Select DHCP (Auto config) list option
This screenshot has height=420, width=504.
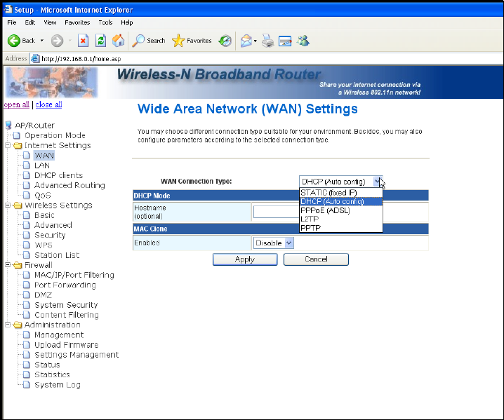point(340,201)
